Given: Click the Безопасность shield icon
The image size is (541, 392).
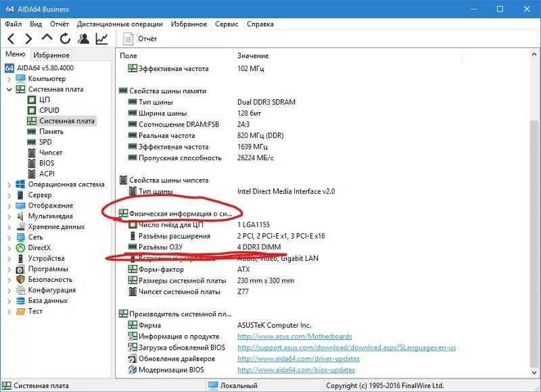Looking at the screenshot, I should coord(21,280).
